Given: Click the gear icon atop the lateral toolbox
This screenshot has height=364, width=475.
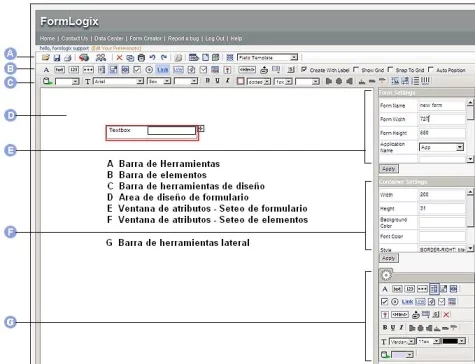Looking at the screenshot, I should 386,275.
